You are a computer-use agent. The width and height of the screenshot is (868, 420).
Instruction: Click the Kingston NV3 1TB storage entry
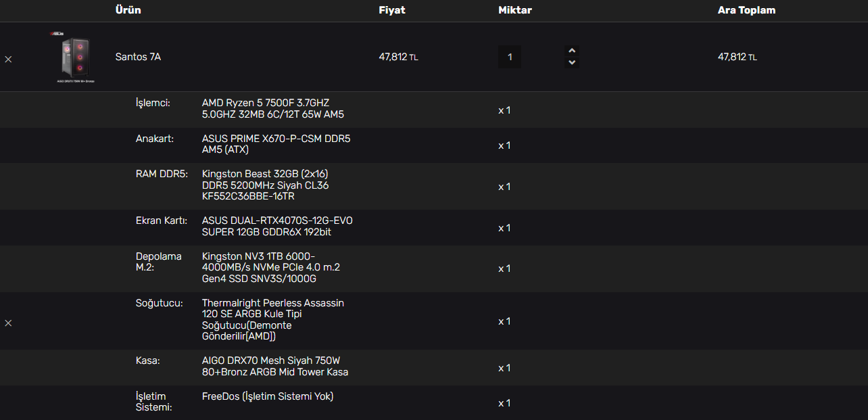click(270, 267)
